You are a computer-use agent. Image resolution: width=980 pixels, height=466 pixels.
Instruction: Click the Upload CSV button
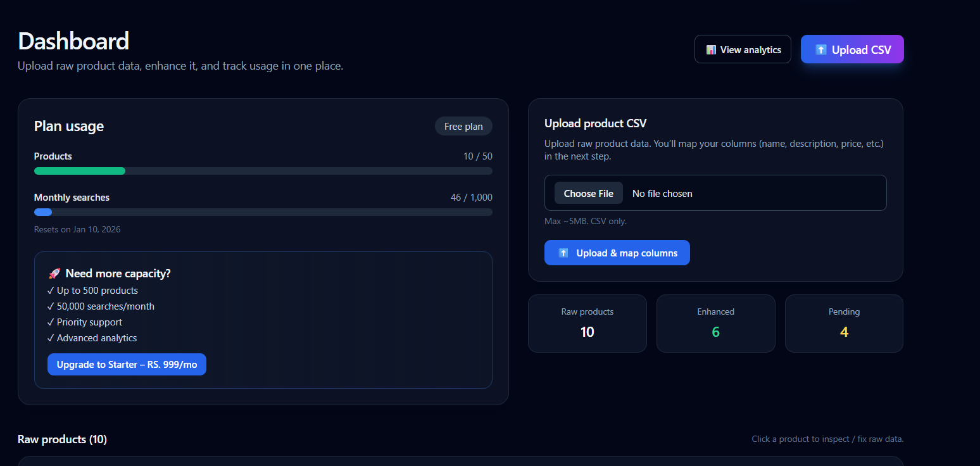(852, 49)
